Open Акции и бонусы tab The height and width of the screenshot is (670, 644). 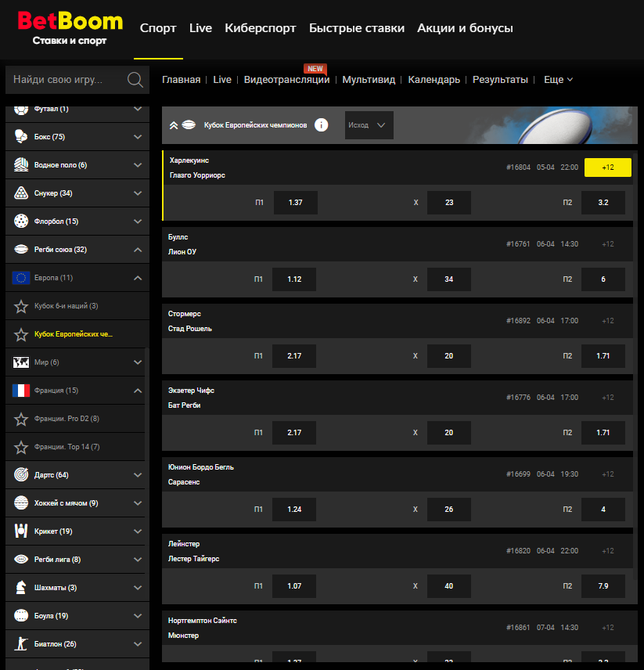click(465, 28)
